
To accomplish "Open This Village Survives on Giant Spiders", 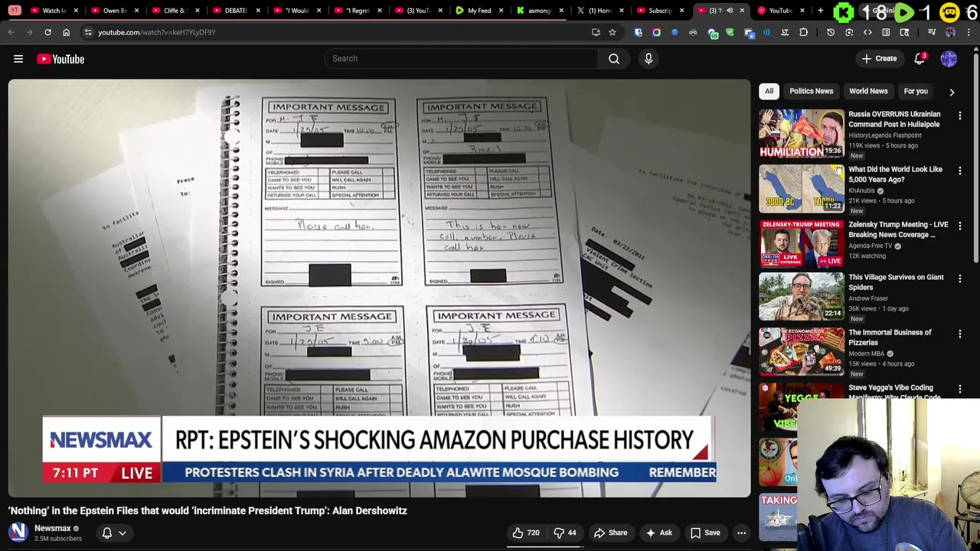I will click(x=896, y=282).
